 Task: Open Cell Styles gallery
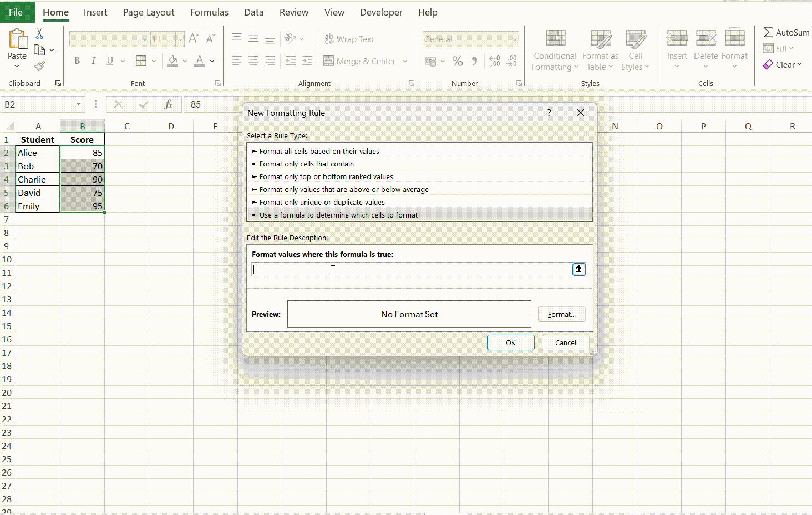point(636,51)
